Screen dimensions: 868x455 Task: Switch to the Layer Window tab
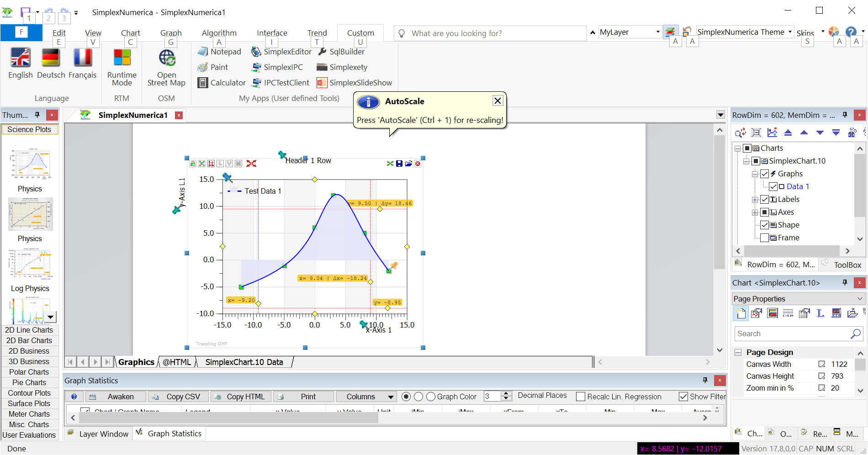click(x=98, y=434)
